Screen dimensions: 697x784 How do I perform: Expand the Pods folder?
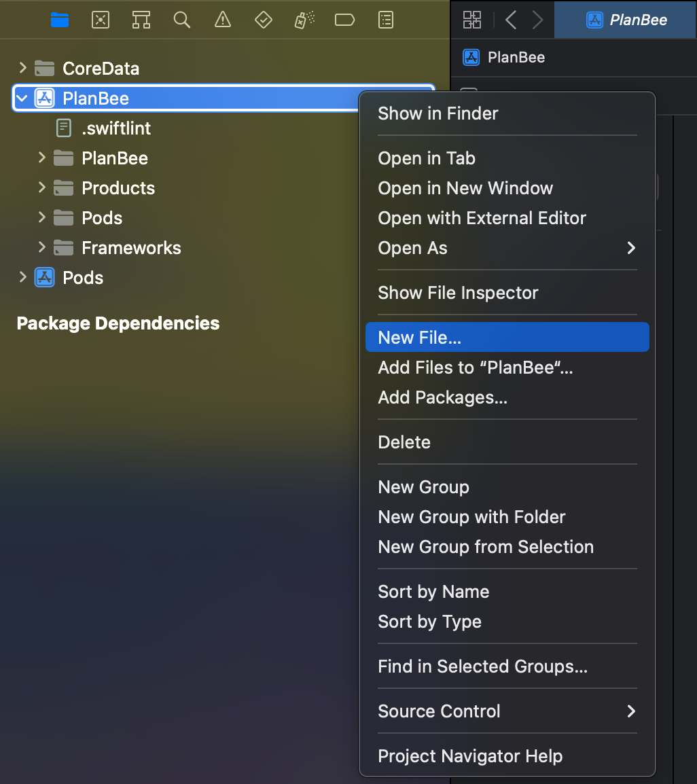[x=42, y=217]
